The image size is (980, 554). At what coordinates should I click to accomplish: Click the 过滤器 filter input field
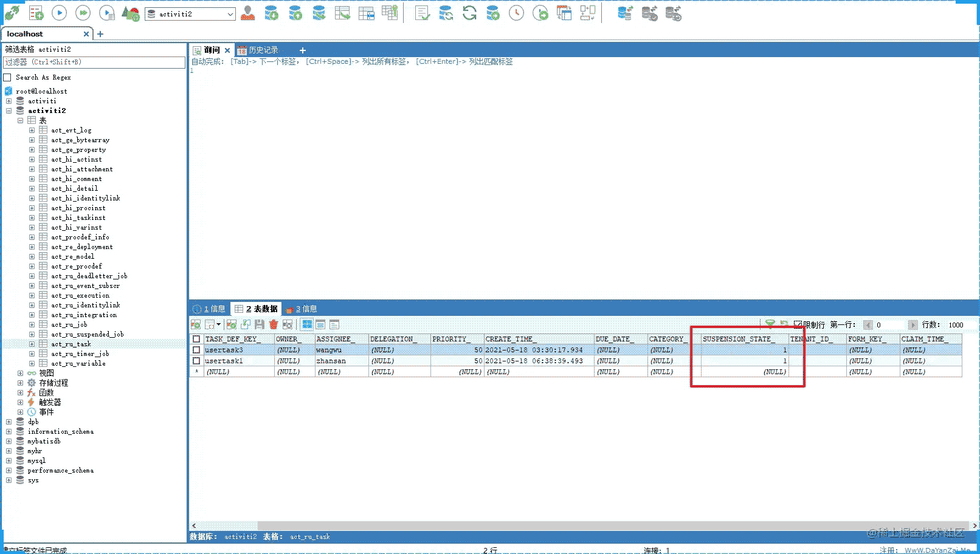94,62
